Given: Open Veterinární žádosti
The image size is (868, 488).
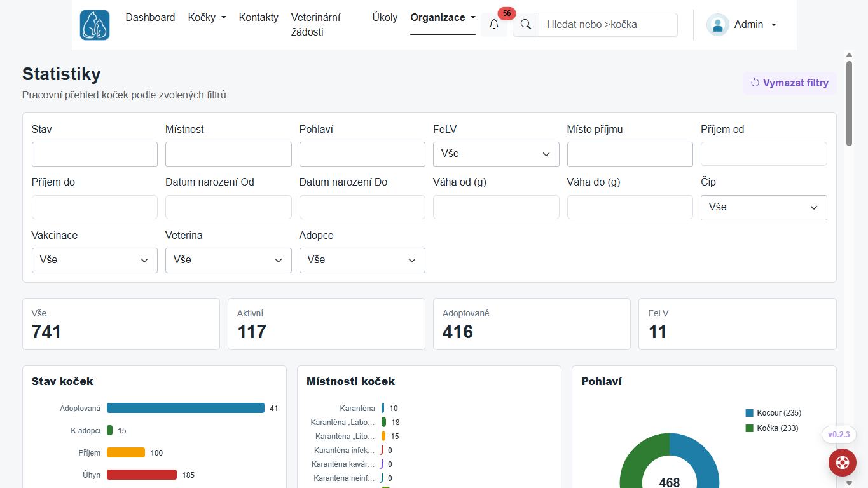Looking at the screenshot, I should [315, 25].
